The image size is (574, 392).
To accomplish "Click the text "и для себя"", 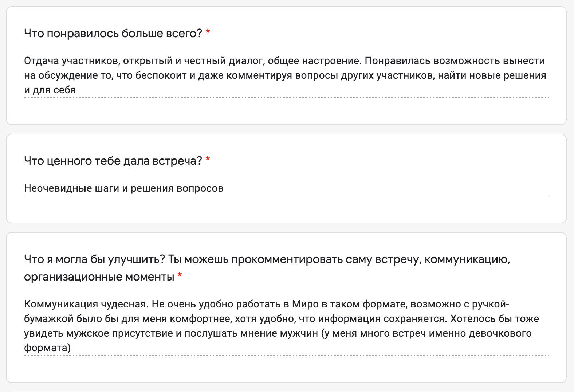I will [50, 90].
